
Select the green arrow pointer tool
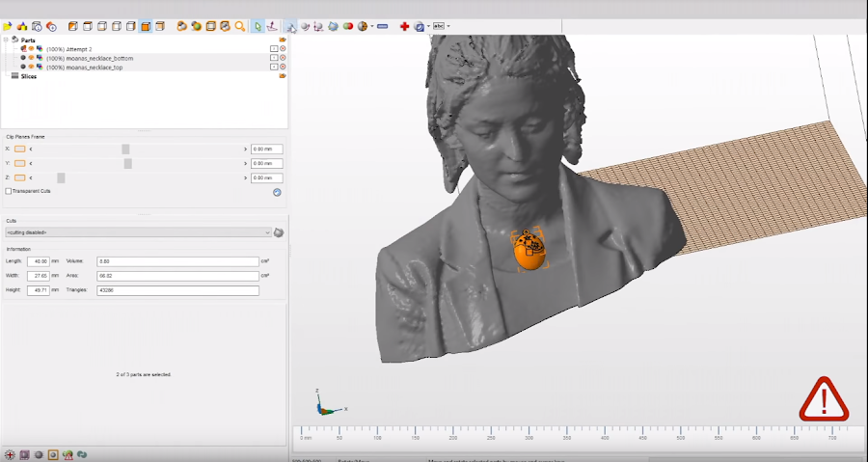(258, 26)
